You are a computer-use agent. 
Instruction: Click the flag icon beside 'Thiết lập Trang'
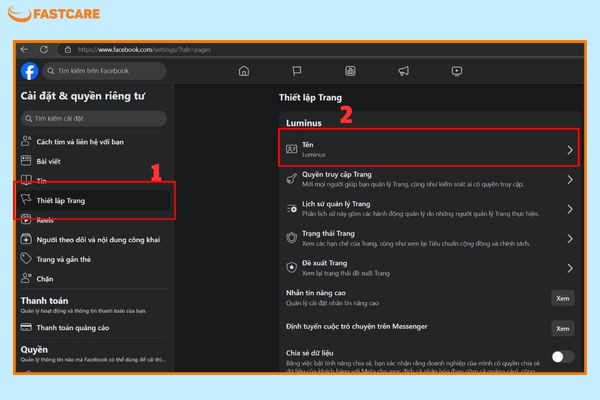(26, 199)
